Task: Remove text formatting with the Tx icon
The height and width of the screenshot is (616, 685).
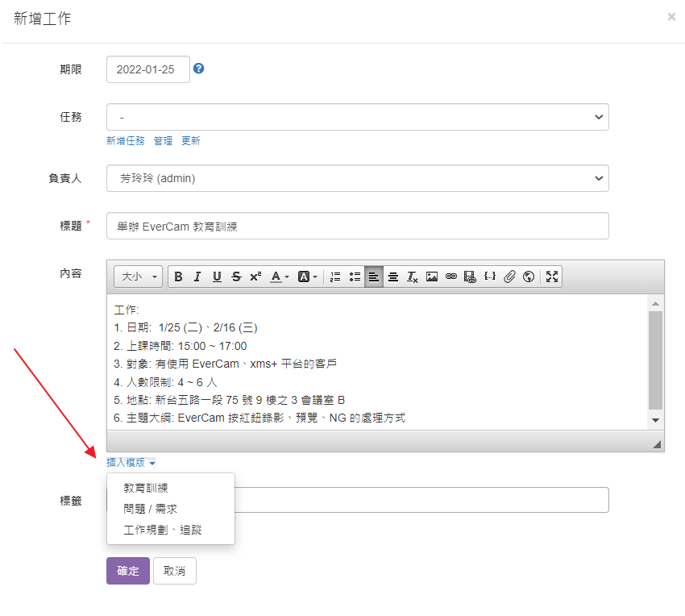Action: point(412,277)
